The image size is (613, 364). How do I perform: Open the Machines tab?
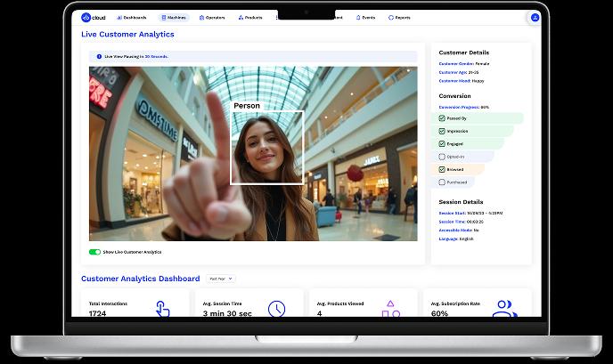tap(174, 18)
